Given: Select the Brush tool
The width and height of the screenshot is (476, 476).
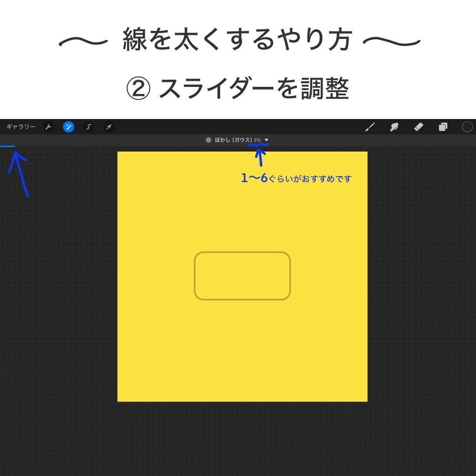Looking at the screenshot, I should click(370, 126).
